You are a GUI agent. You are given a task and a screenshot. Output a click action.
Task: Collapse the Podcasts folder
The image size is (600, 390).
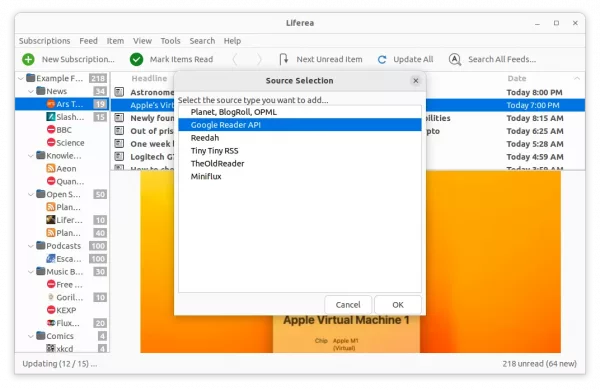31,246
